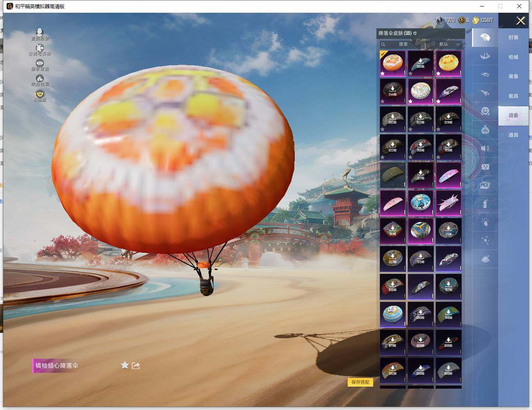532x410 pixels.
Task: Switch to the 载具 tab
Action: [x=513, y=96]
